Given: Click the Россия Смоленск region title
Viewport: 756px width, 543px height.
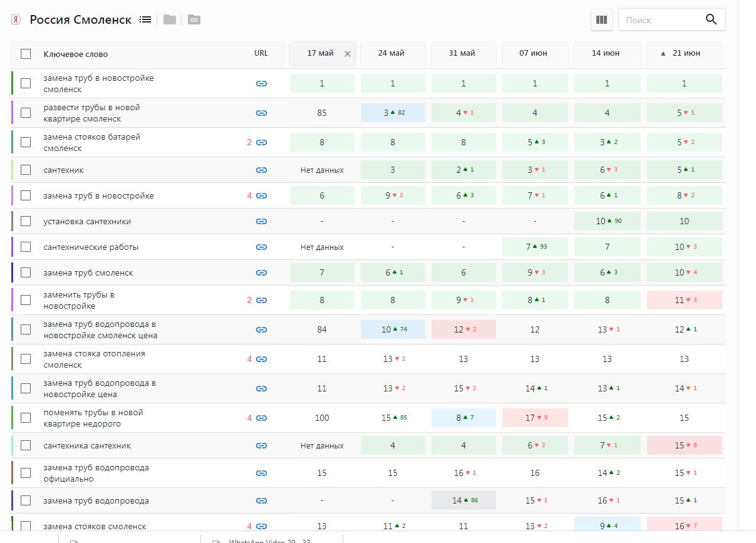Looking at the screenshot, I should pos(81,19).
